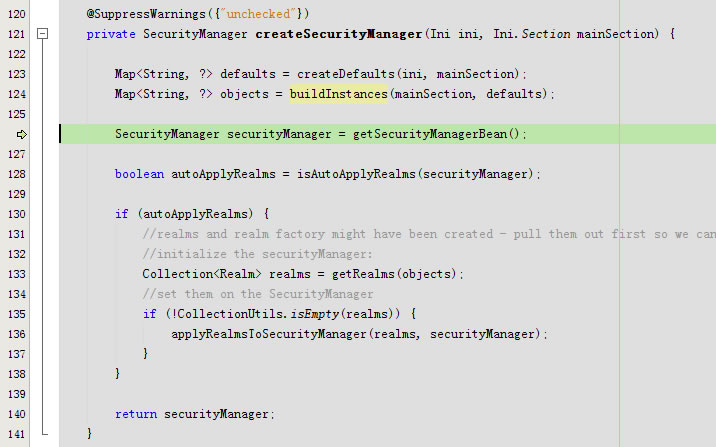Click line number 136 in gutter

tap(17, 334)
